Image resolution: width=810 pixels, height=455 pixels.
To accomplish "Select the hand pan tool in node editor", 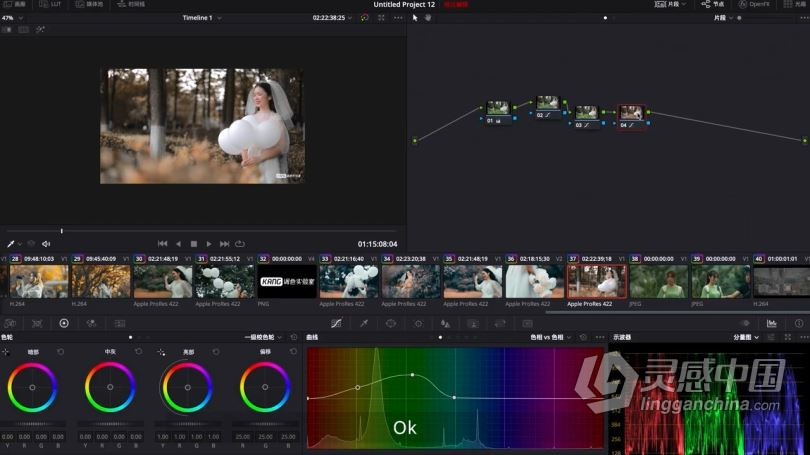I will click(428, 18).
